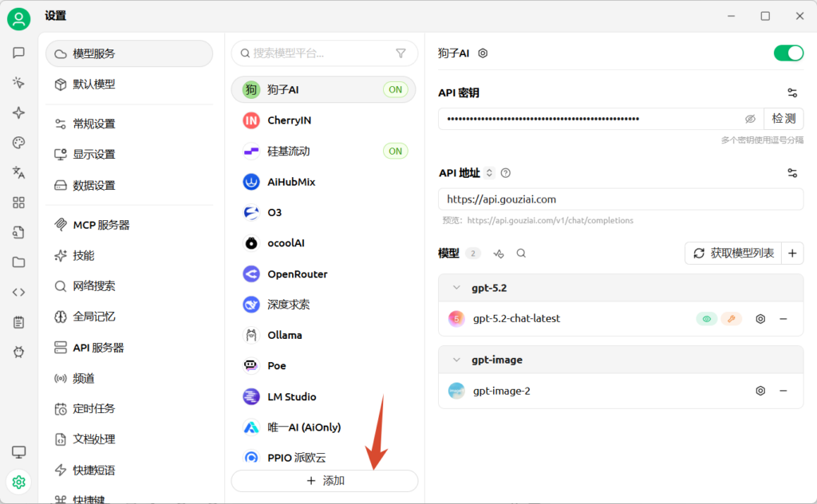Select the 狗子AI provider
The width and height of the screenshot is (817, 504).
click(324, 89)
